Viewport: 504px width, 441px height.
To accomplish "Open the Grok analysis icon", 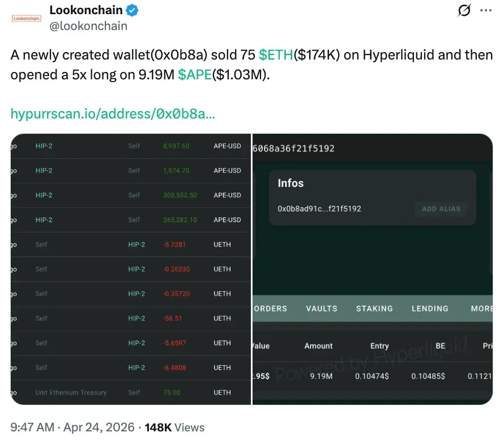I will point(463,10).
